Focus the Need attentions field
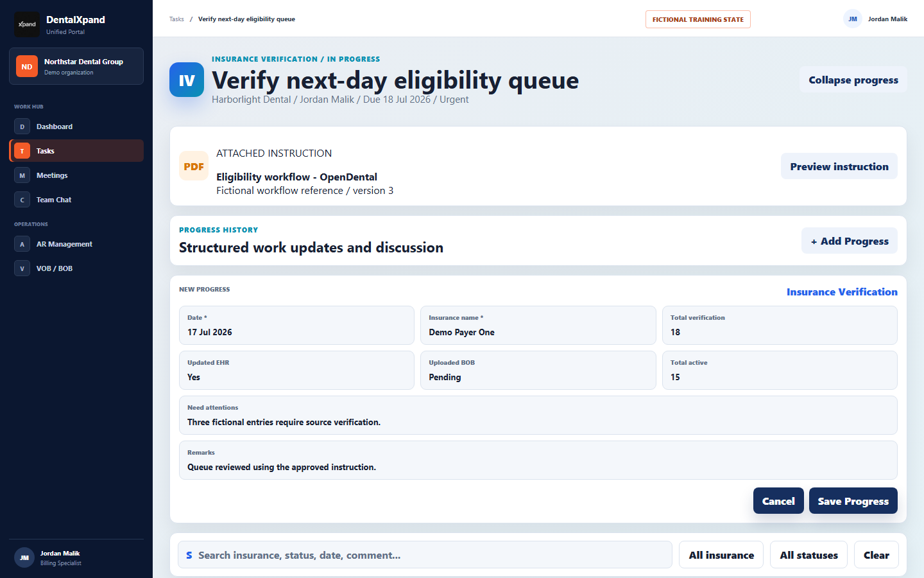Screen dimensions: 924x578 coord(538,415)
